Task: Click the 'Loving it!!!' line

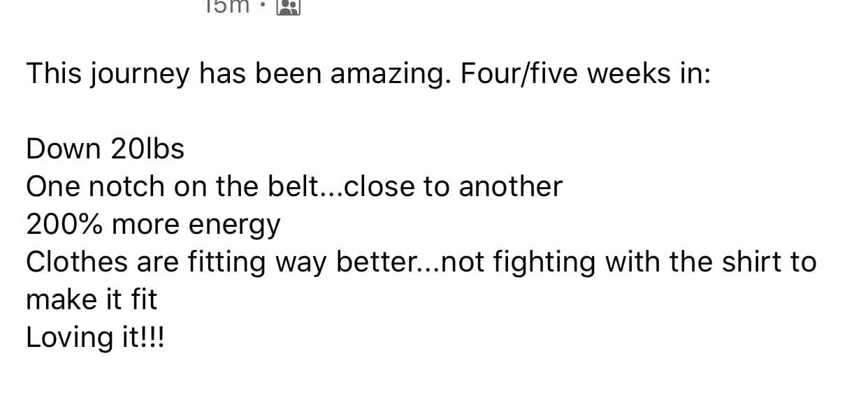Action: point(95,339)
